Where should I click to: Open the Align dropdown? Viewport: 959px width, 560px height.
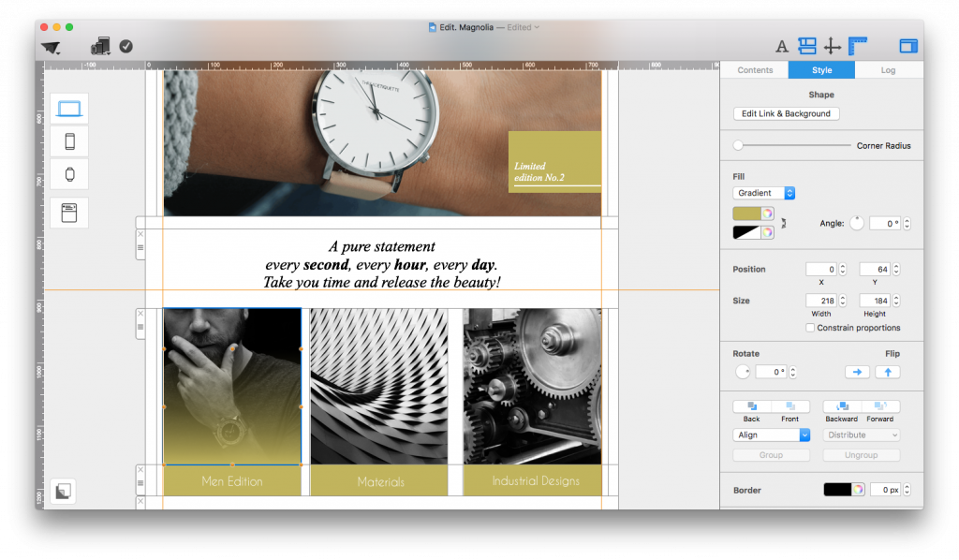(772, 435)
